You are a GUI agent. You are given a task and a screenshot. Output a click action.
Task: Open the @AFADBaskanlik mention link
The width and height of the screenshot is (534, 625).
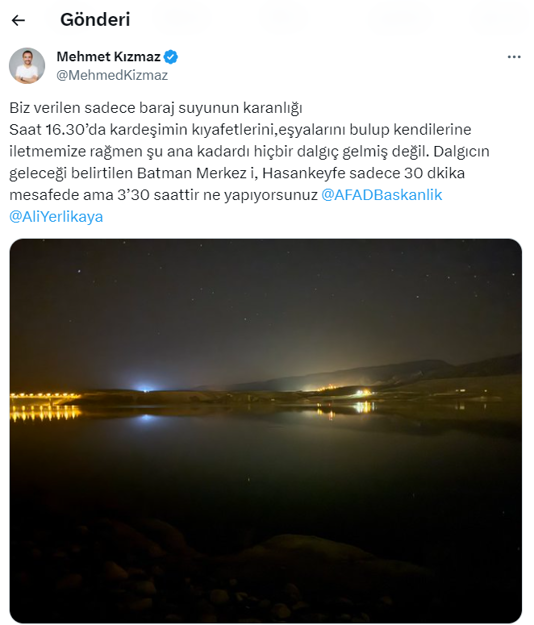(x=382, y=195)
